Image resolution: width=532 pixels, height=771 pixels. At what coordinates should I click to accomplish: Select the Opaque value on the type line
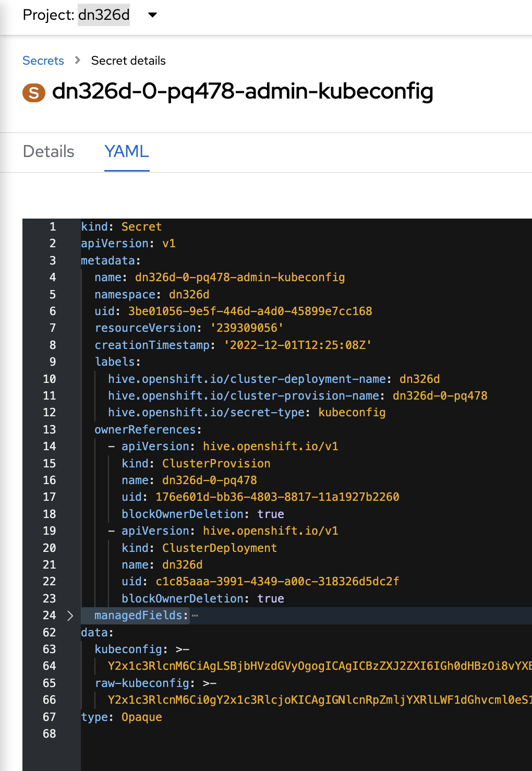coord(141,717)
